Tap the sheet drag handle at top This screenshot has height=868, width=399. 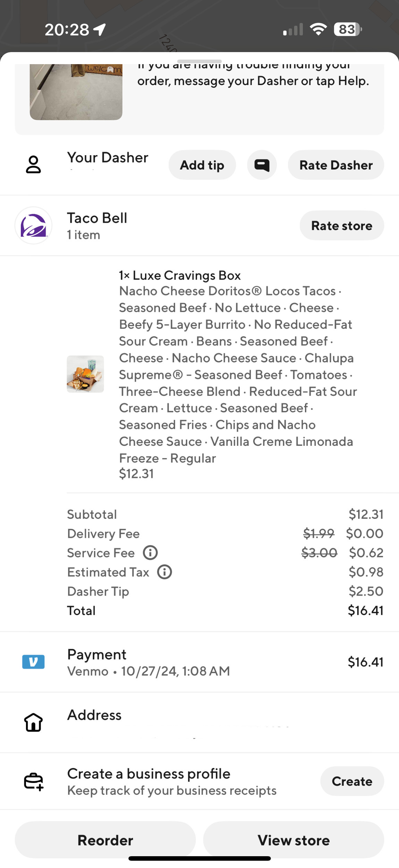click(199, 61)
